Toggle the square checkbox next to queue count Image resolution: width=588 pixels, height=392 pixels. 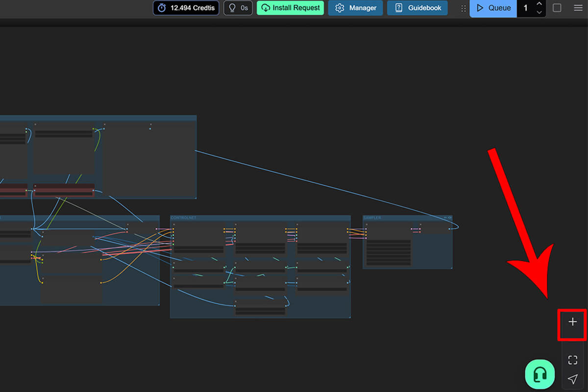tap(557, 8)
